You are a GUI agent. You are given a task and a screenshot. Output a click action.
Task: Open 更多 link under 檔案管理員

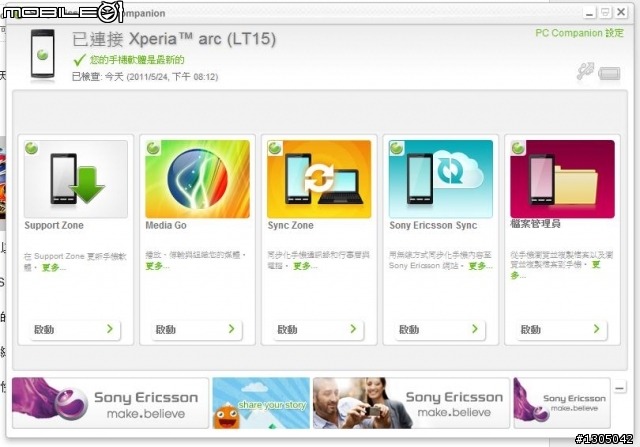[596, 265]
